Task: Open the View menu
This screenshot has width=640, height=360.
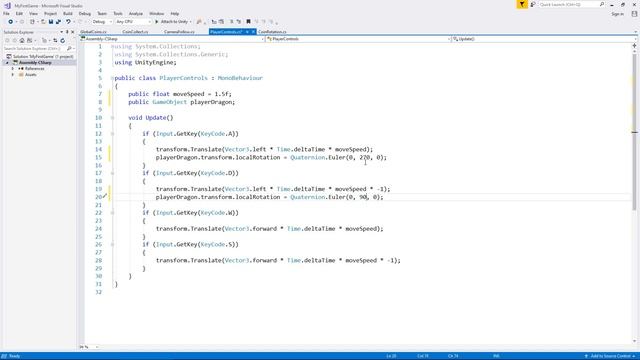Action: [33, 13]
